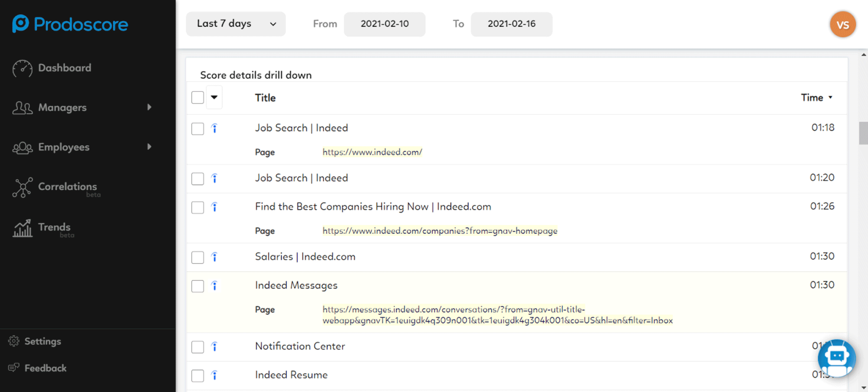The width and height of the screenshot is (868, 392).
Task: Open the messages.indeed.com conversations link
Action: pos(498,315)
